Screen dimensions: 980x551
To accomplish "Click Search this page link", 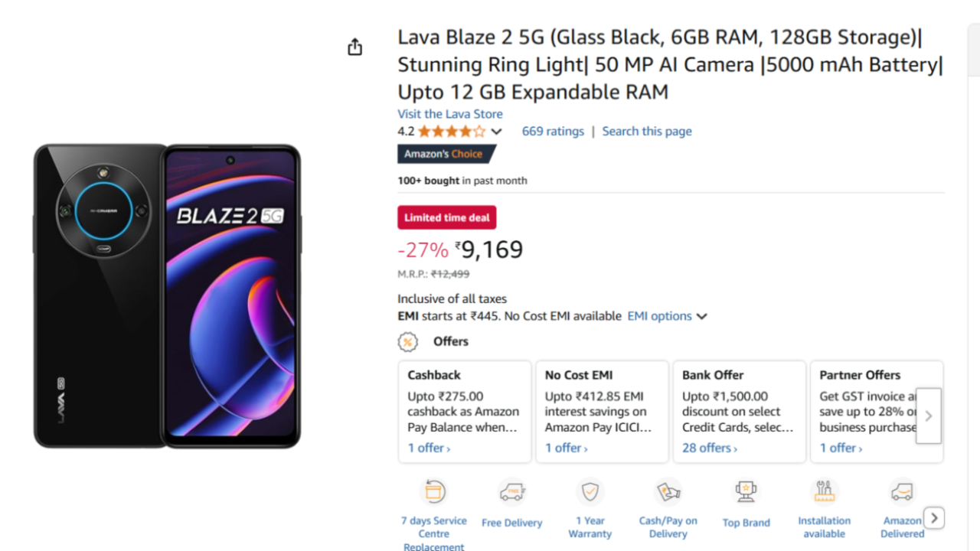I will click(647, 132).
